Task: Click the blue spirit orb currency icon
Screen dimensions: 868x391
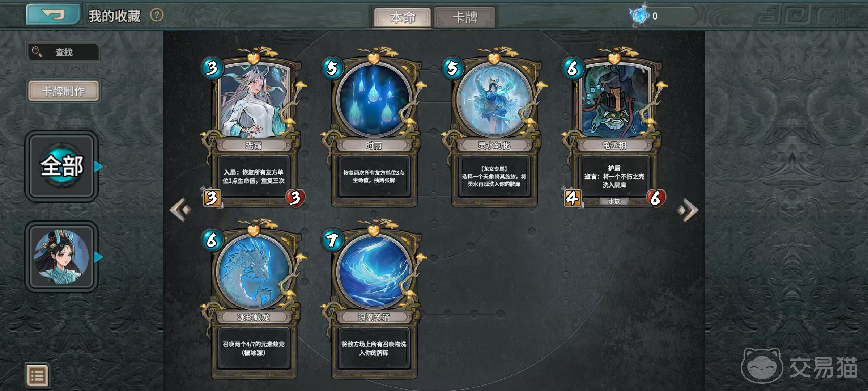Action: [x=639, y=15]
